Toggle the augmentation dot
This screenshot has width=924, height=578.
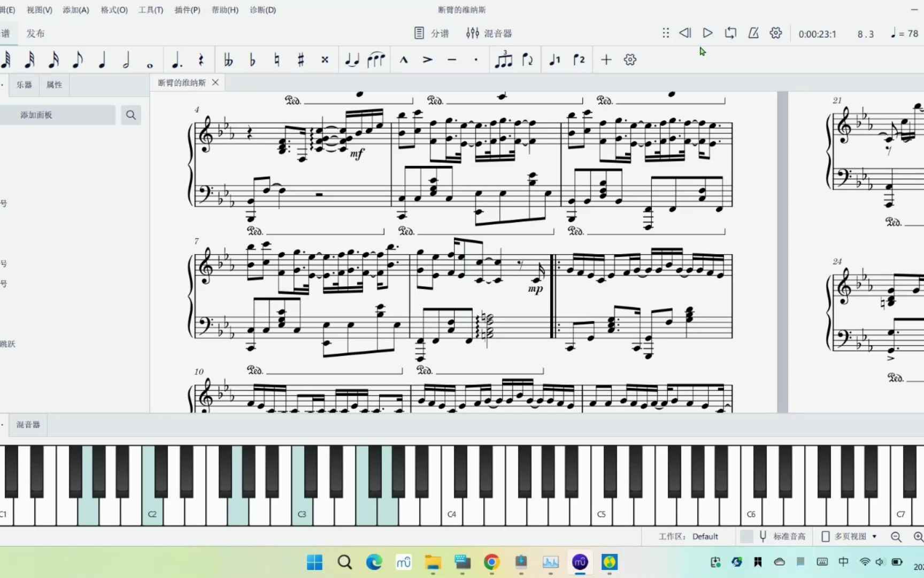(177, 59)
